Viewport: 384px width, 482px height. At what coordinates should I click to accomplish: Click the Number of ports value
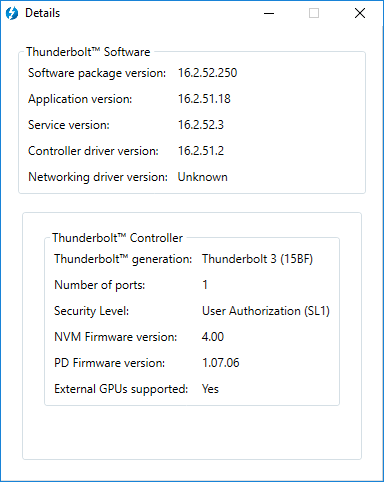[205, 285]
